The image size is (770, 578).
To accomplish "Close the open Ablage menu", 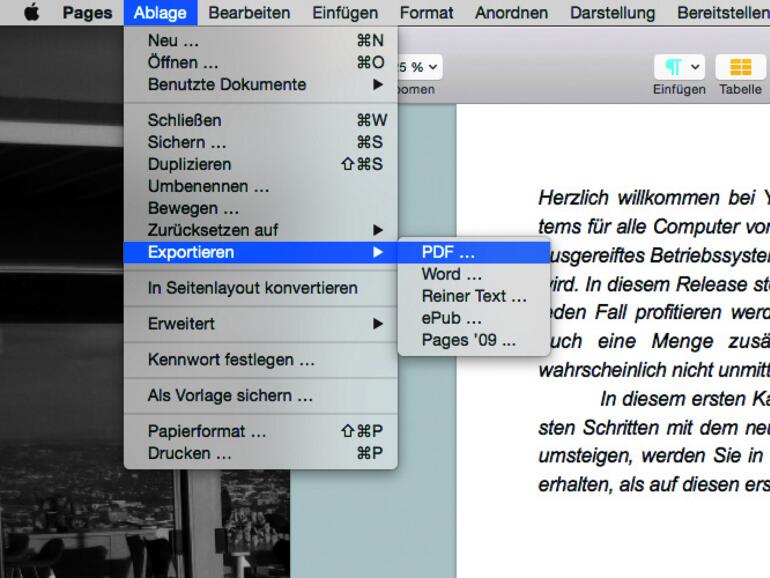I will pyautogui.click(x=160, y=13).
